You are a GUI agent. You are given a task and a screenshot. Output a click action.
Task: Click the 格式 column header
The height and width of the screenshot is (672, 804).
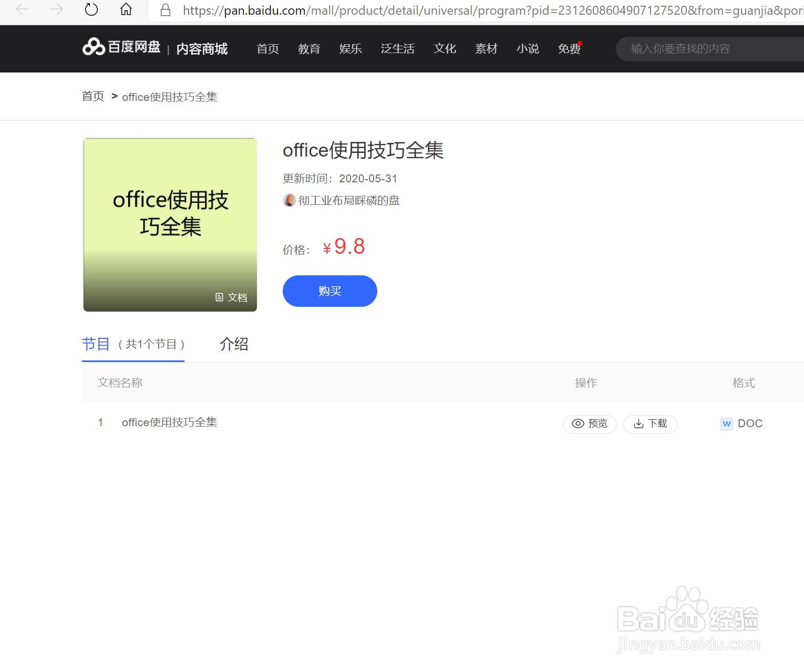744,383
